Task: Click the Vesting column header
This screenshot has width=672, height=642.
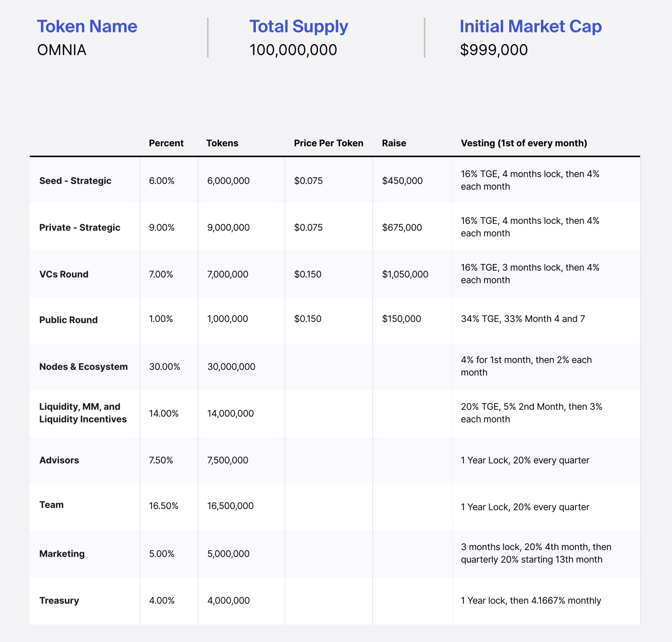Action: [x=524, y=143]
